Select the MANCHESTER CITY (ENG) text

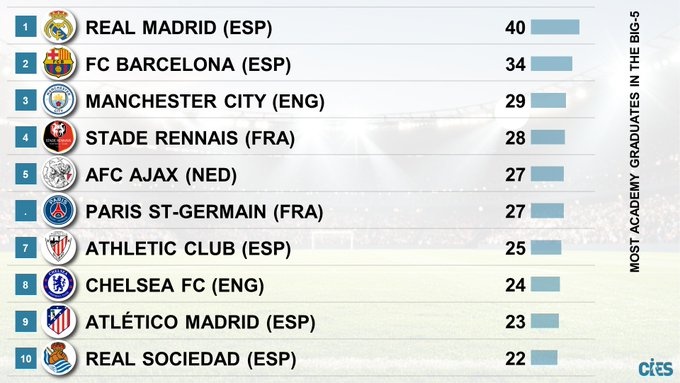(205, 101)
